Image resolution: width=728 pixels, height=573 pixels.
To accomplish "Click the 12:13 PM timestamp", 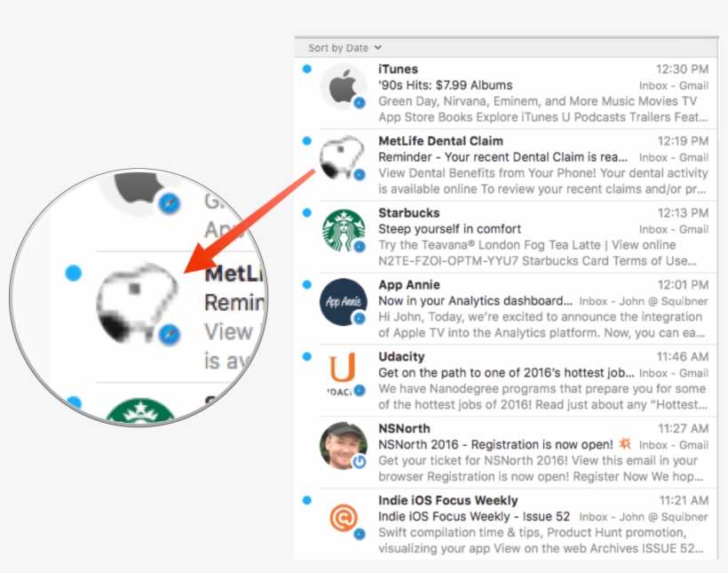I will [x=683, y=213].
